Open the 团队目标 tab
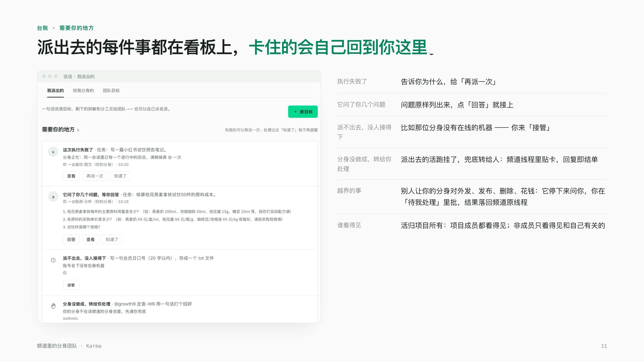This screenshot has height=362, width=644. coord(111,90)
